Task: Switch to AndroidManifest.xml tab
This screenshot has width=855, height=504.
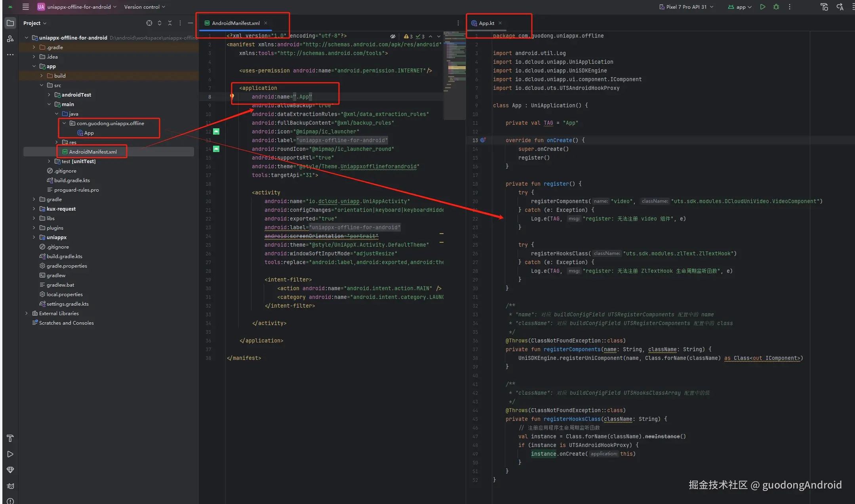Action: 235,23
